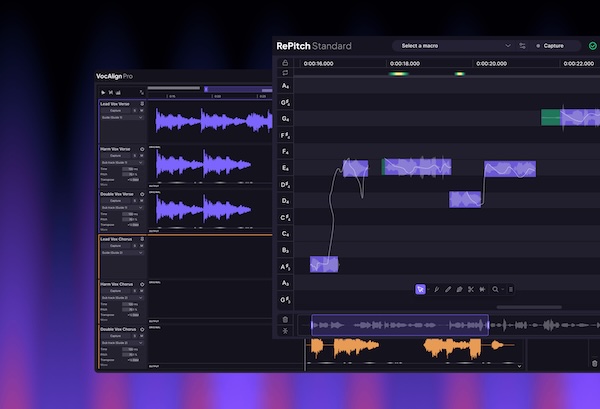
Task: Click Capture on Double Vox Chorus
Action: 116,336
